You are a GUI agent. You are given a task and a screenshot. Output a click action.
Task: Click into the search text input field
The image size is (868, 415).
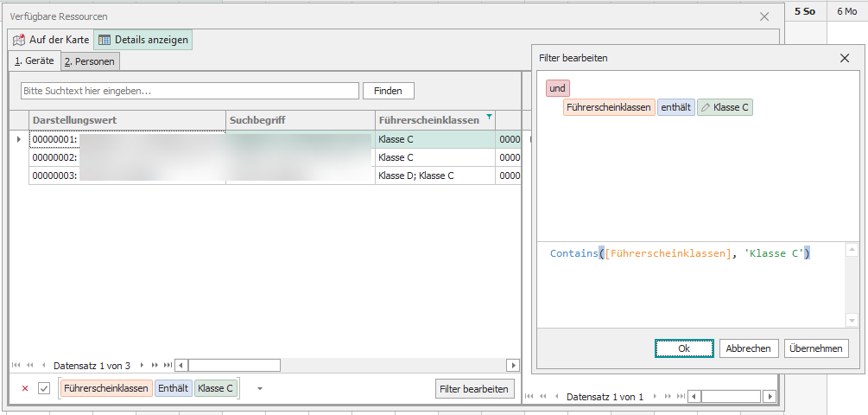(x=189, y=91)
